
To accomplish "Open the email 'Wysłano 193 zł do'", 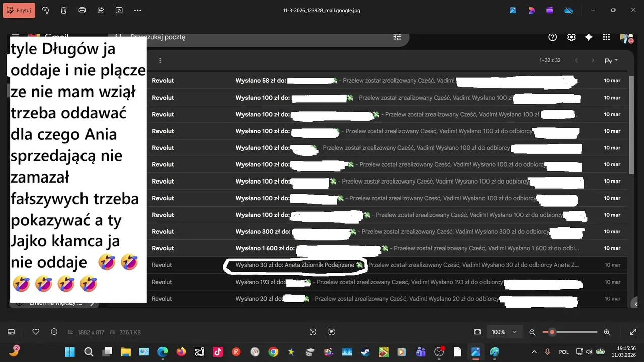I will point(387,282).
